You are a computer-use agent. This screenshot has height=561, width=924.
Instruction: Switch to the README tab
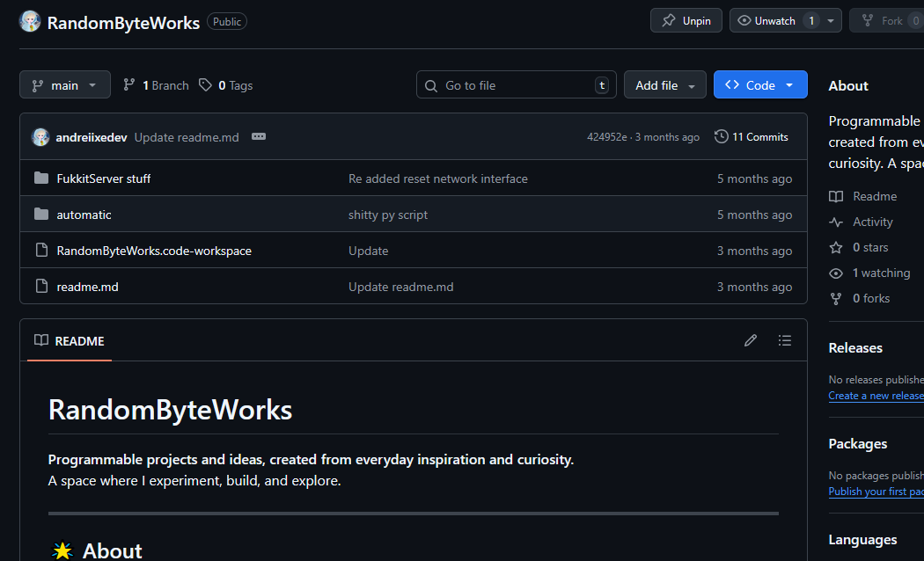coord(69,340)
